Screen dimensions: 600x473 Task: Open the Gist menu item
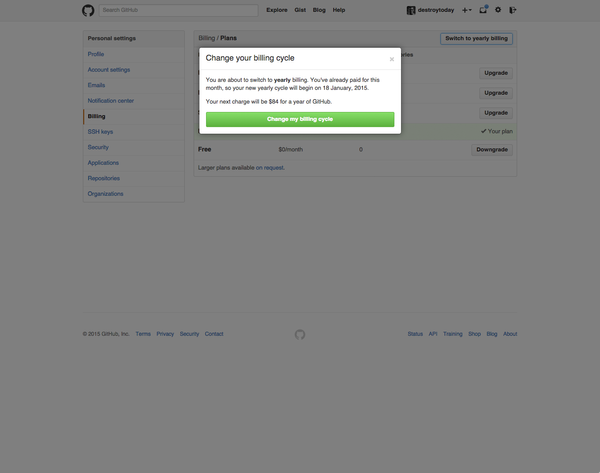300,10
